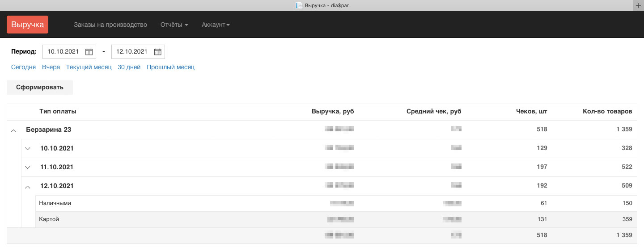Set period to Текущий месяц
644x251 pixels.
89,67
